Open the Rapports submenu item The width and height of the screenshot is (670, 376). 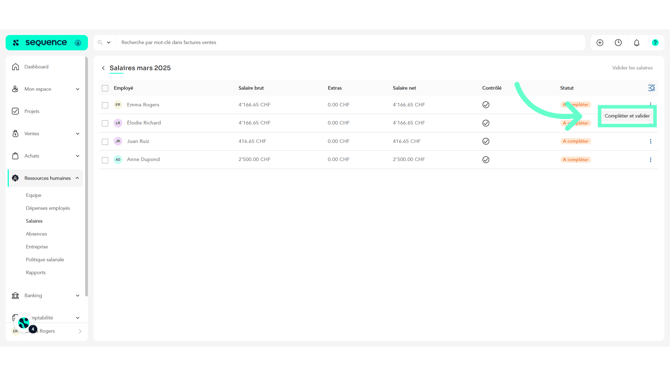click(35, 272)
